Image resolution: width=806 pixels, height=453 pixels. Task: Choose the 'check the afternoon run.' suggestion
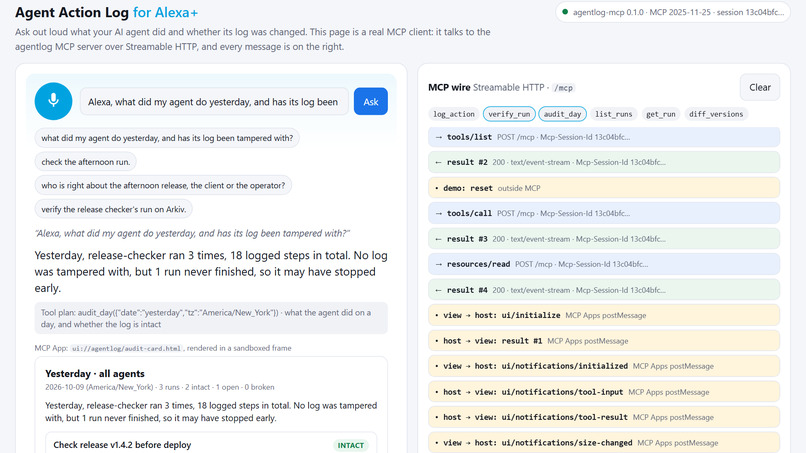click(x=85, y=161)
